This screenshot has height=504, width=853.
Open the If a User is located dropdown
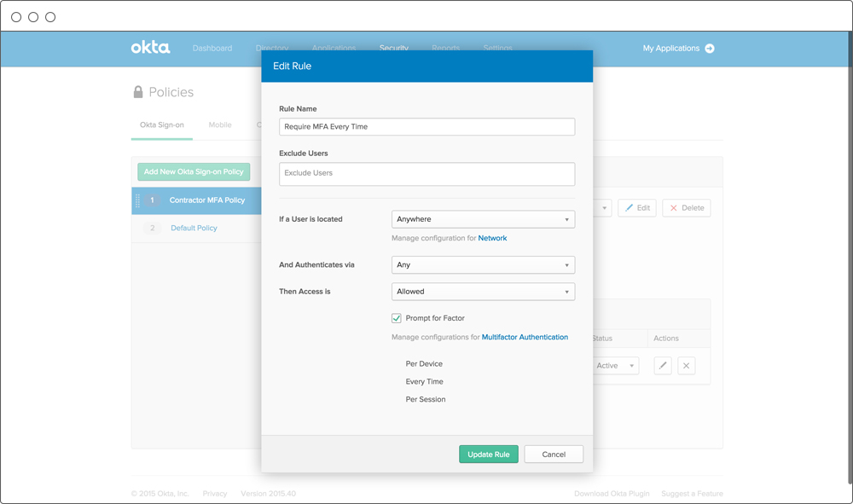tap(483, 219)
